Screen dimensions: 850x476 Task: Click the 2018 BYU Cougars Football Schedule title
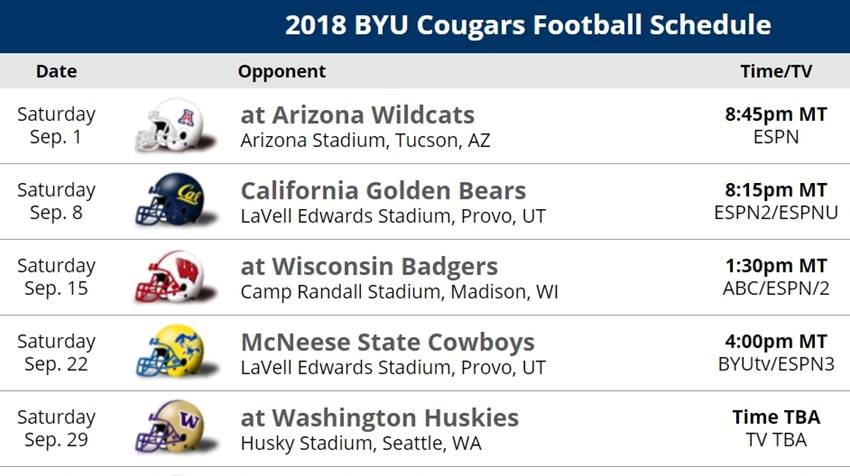[x=528, y=25]
